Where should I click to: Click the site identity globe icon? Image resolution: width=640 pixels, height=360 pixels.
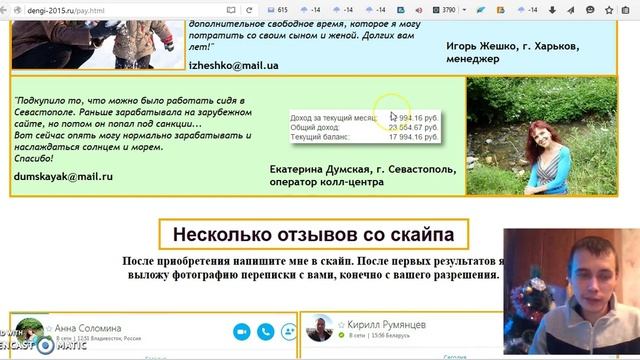[x=18, y=10]
